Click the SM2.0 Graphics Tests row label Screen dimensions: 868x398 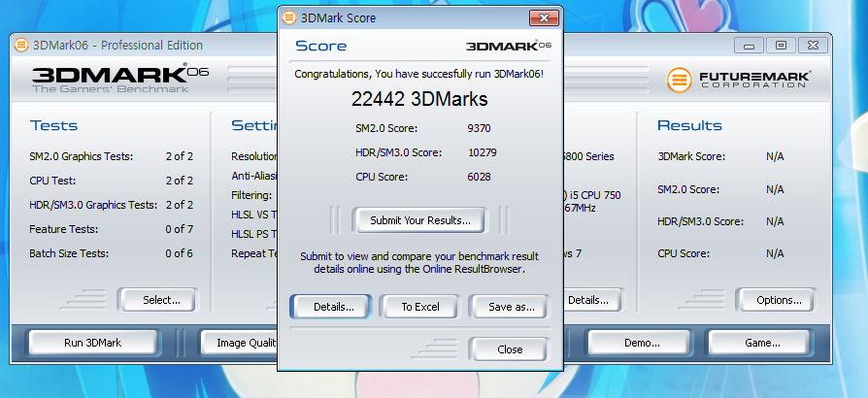point(82,156)
